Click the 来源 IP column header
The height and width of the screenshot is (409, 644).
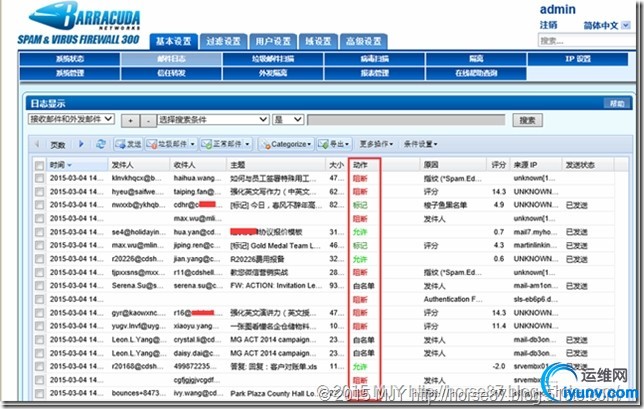coord(536,165)
